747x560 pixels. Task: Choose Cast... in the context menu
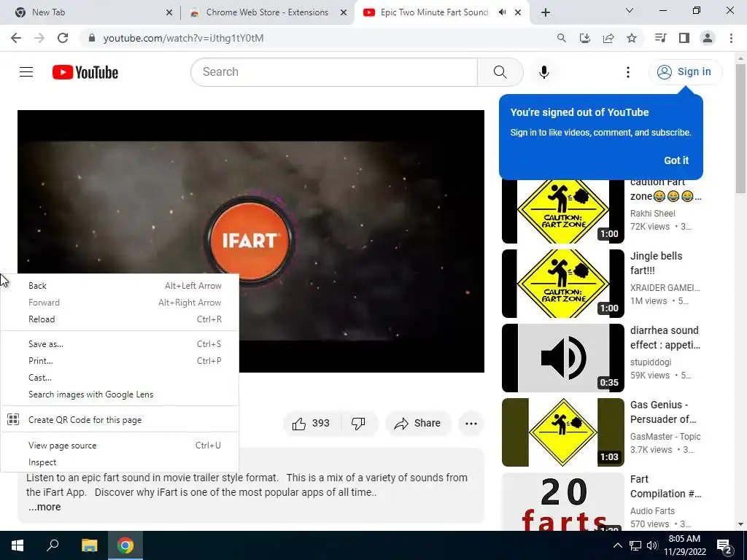[120, 378]
